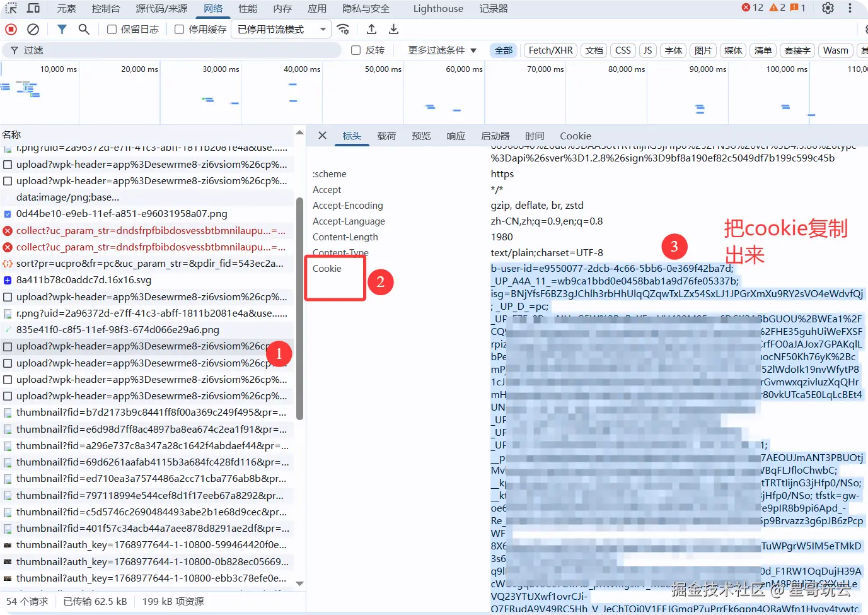This screenshot has width=868, height=615.
Task: Open the 预览 request tab
Action: coord(421,136)
